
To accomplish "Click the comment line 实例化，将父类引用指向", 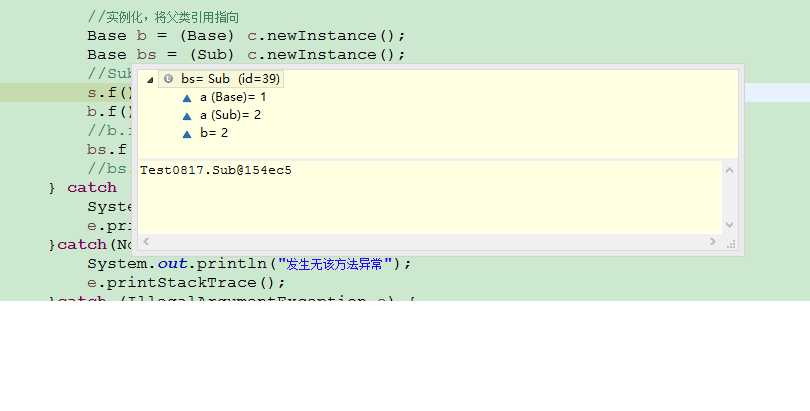I will pos(163,17).
